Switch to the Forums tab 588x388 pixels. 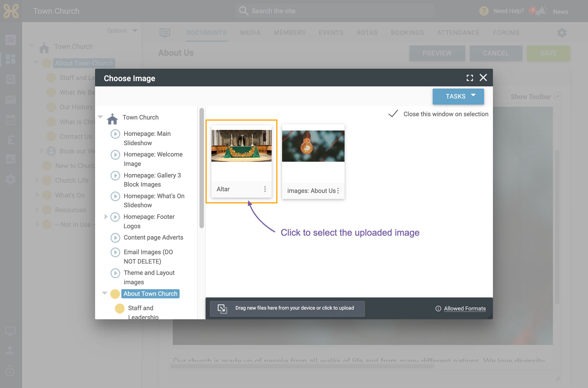(x=506, y=33)
